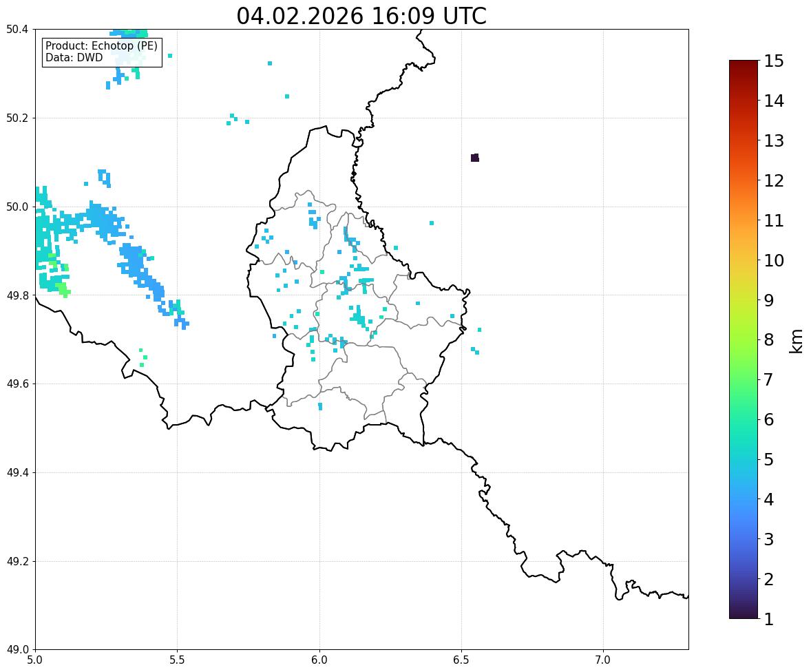
Task: Click colorbar tick label 3
Action: click(x=769, y=539)
